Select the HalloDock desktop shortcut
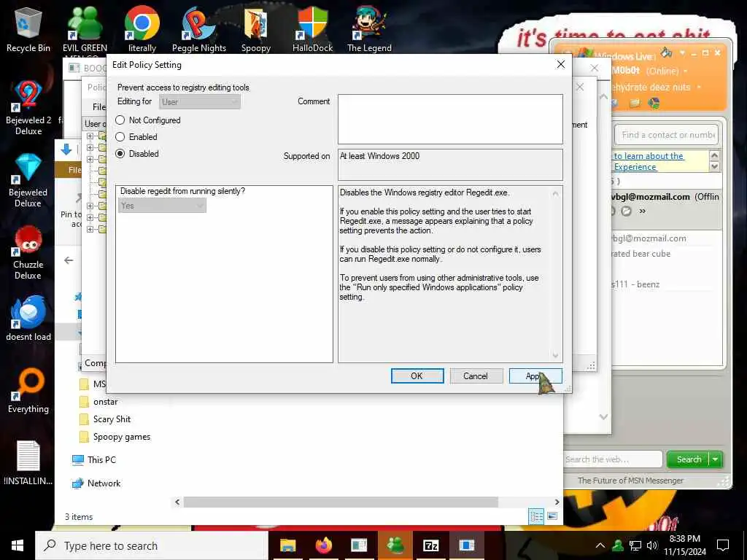Screen dimensions: 747x560 (x=312, y=29)
